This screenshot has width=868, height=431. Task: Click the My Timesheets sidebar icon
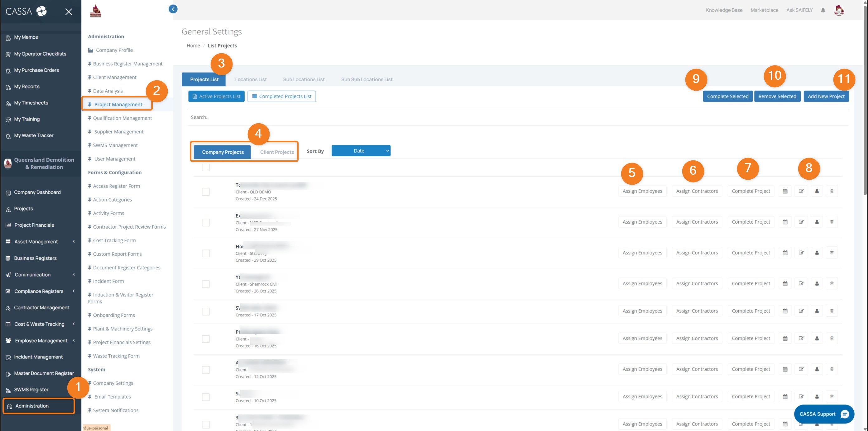[x=8, y=103]
